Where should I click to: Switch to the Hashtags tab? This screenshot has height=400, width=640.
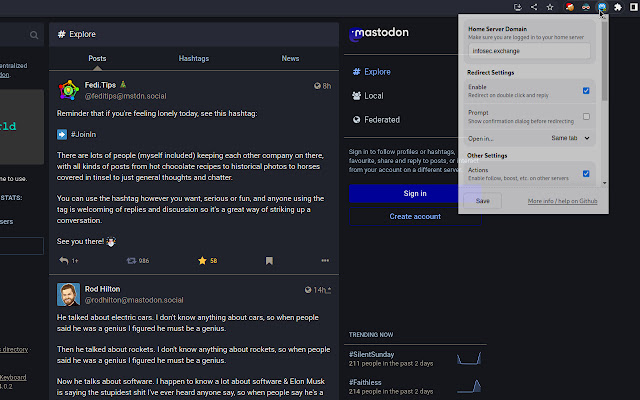pos(193,59)
